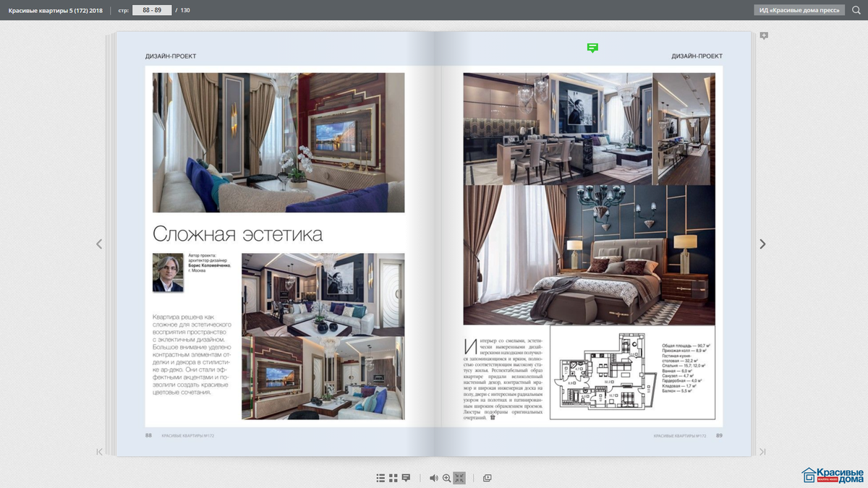Exit fullscreen mode
The width and height of the screenshot is (868, 488).
coord(461,478)
